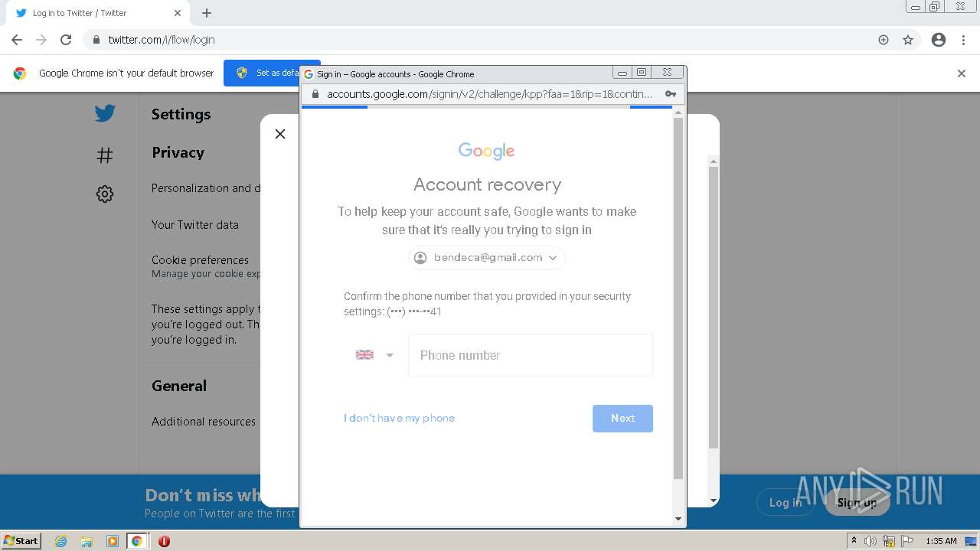Click the Log in button on bottom banner
This screenshot has width=980, height=551.
click(x=786, y=502)
